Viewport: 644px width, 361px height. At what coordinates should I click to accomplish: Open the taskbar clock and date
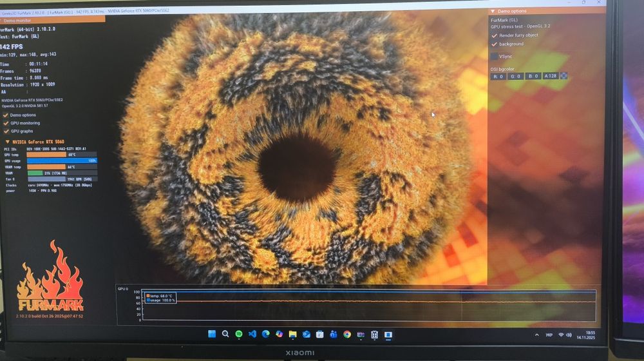click(x=586, y=335)
